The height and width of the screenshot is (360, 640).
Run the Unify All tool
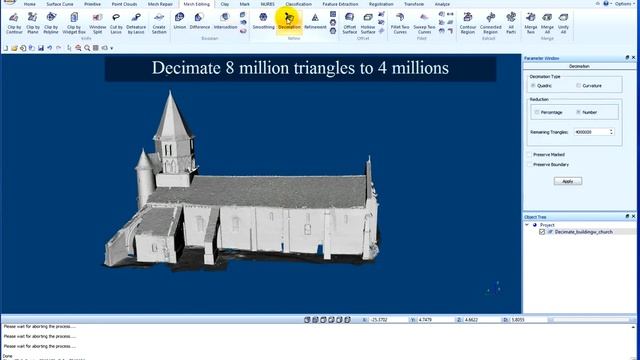[x=563, y=23]
